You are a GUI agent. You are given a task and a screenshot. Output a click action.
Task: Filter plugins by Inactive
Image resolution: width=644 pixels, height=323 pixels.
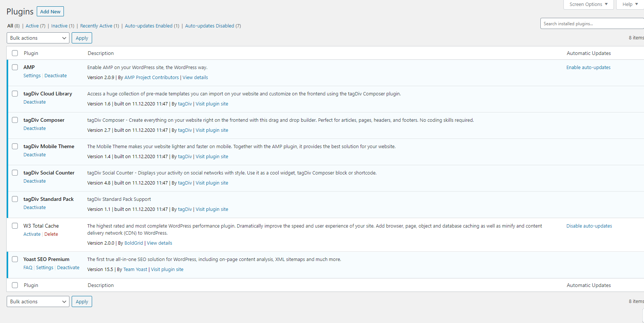coord(63,26)
